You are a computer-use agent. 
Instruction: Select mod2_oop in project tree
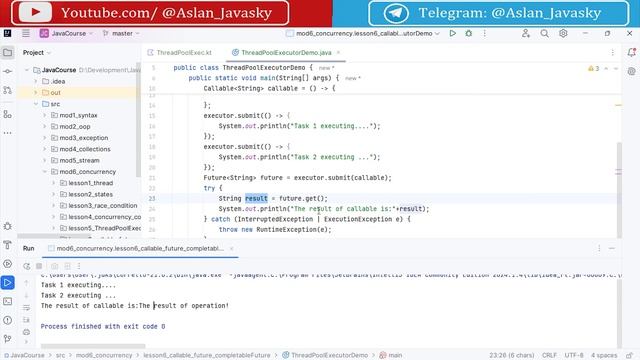[x=75, y=127]
